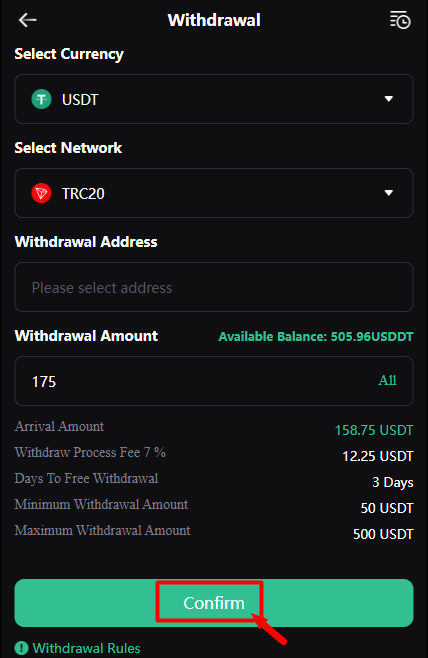The width and height of the screenshot is (428, 658).
Task: Go back using the left arrow
Action: tap(28, 20)
